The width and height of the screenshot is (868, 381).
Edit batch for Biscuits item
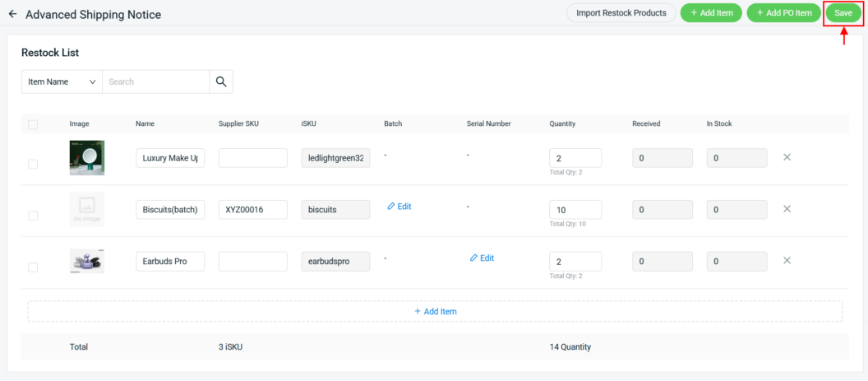[399, 207]
